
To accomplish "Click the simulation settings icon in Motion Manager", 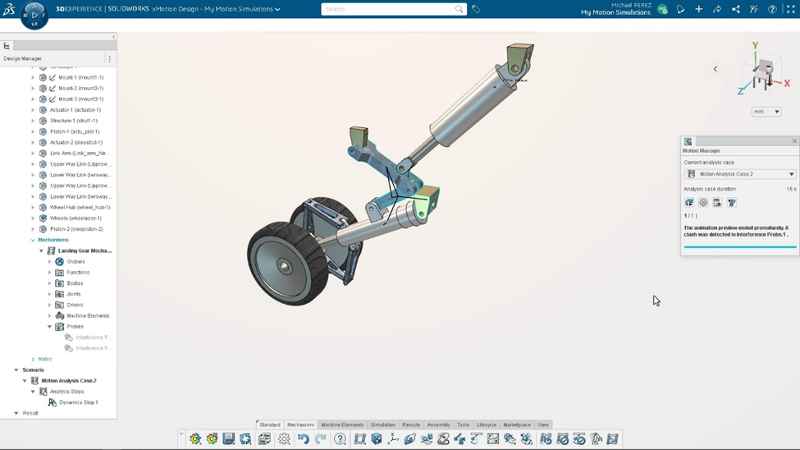I will [x=703, y=202].
